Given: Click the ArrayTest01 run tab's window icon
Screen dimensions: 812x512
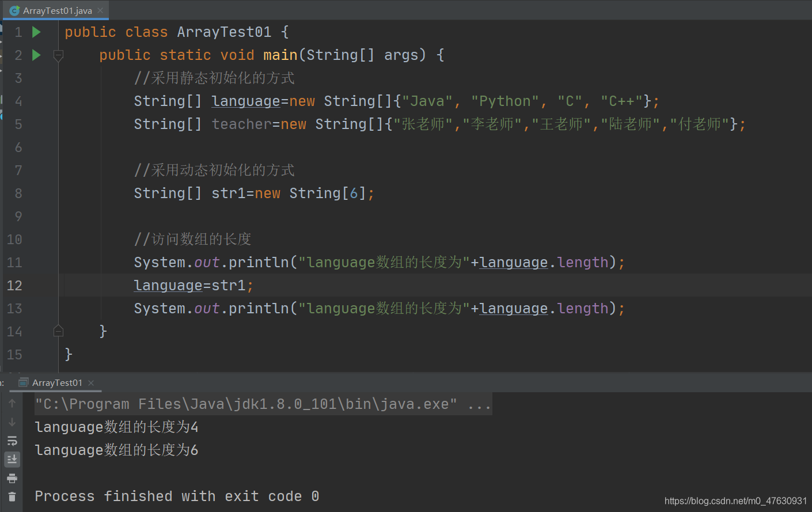Looking at the screenshot, I should (24, 382).
